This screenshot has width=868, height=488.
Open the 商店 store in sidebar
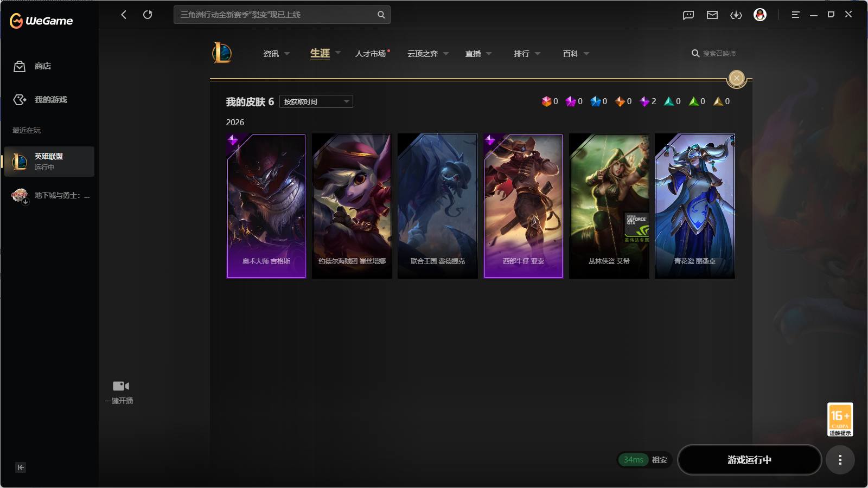(33, 66)
